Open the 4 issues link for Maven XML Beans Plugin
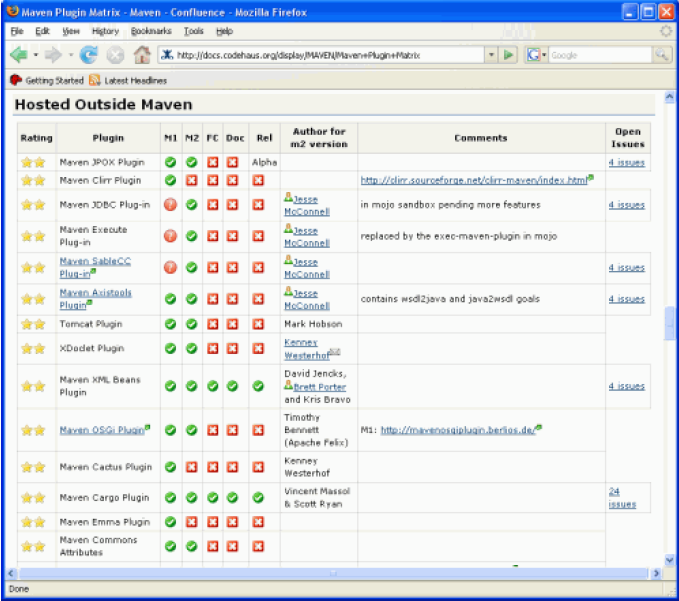Viewport: 679px width, 601px height. pyautogui.click(x=626, y=386)
